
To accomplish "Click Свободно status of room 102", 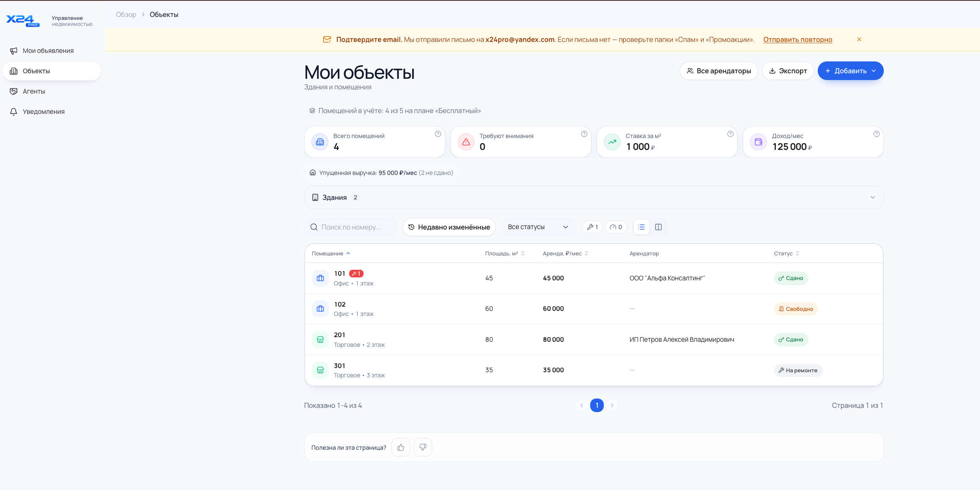I will pyautogui.click(x=796, y=309).
